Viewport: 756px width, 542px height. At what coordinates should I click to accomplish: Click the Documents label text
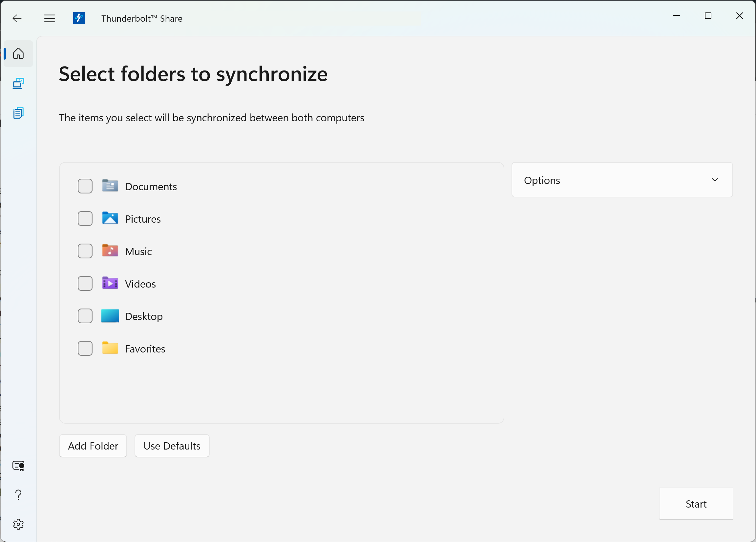pyautogui.click(x=151, y=187)
